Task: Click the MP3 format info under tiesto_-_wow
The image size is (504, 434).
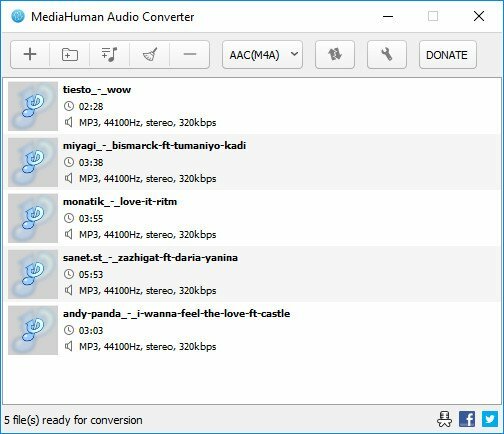Action: click(148, 123)
